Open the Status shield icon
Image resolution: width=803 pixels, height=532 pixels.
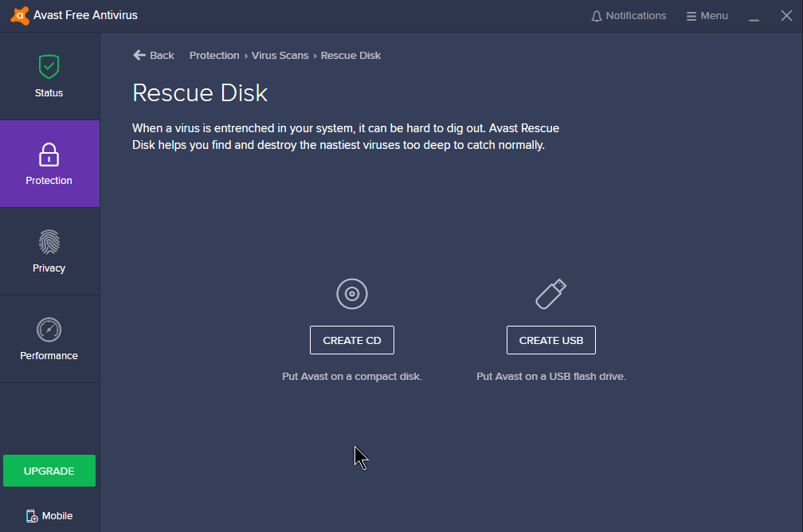point(49,67)
